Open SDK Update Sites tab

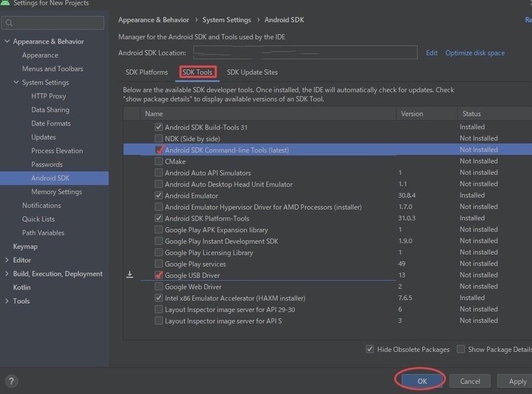252,72
